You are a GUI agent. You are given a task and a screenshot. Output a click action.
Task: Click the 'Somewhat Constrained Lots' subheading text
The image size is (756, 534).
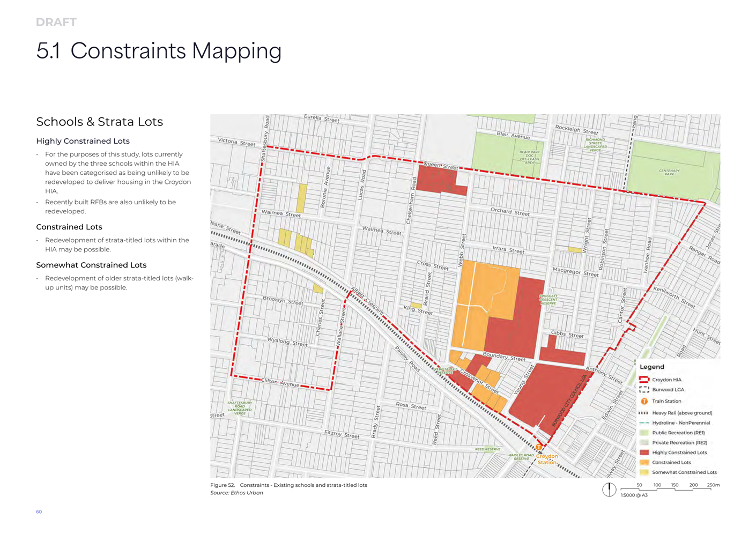pyautogui.click(x=91, y=265)
